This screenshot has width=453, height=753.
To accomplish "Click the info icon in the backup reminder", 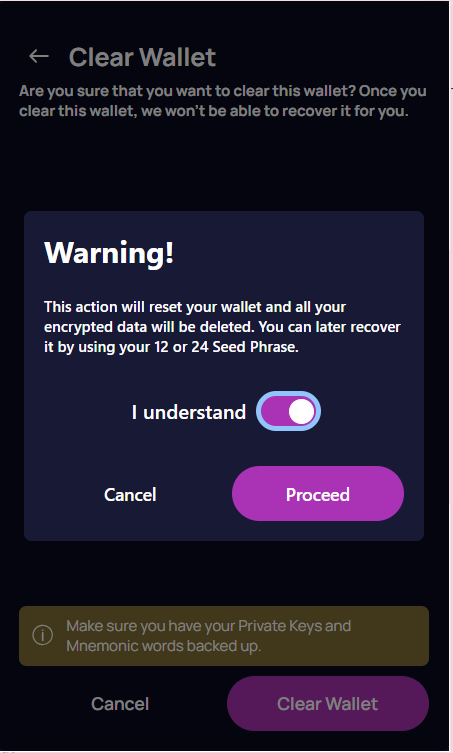I will click(x=42, y=635).
